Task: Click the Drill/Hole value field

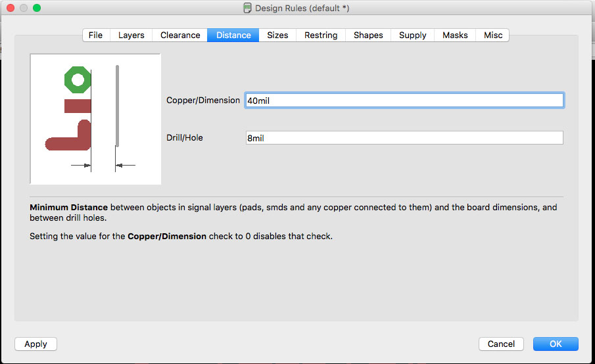Action: [404, 137]
